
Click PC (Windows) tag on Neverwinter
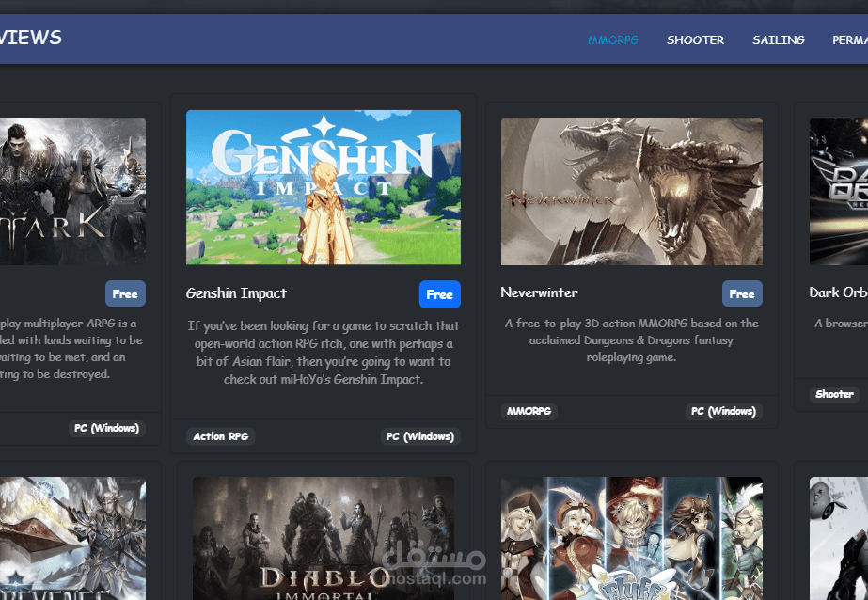coord(723,411)
